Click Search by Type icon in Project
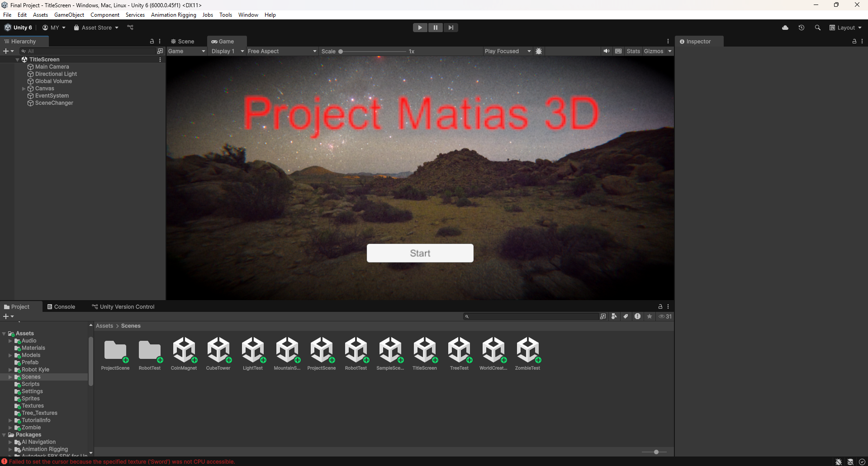Viewport: 868px width, 466px height. coord(614,316)
